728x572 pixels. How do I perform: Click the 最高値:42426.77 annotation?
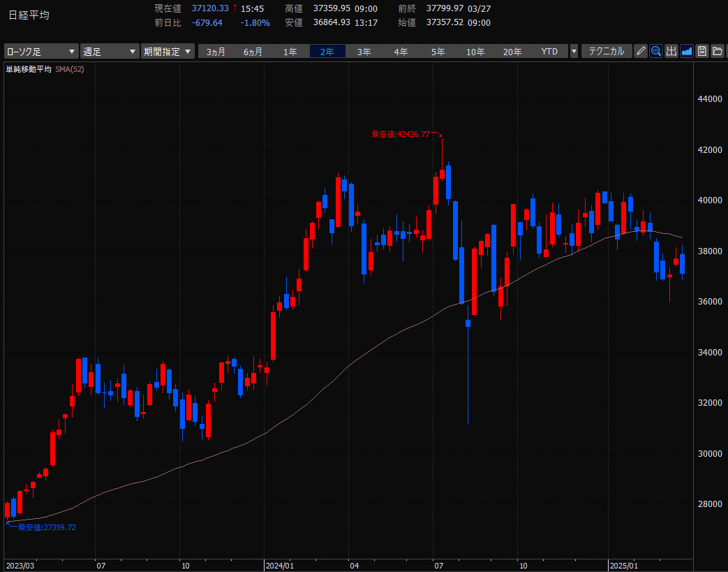click(401, 134)
